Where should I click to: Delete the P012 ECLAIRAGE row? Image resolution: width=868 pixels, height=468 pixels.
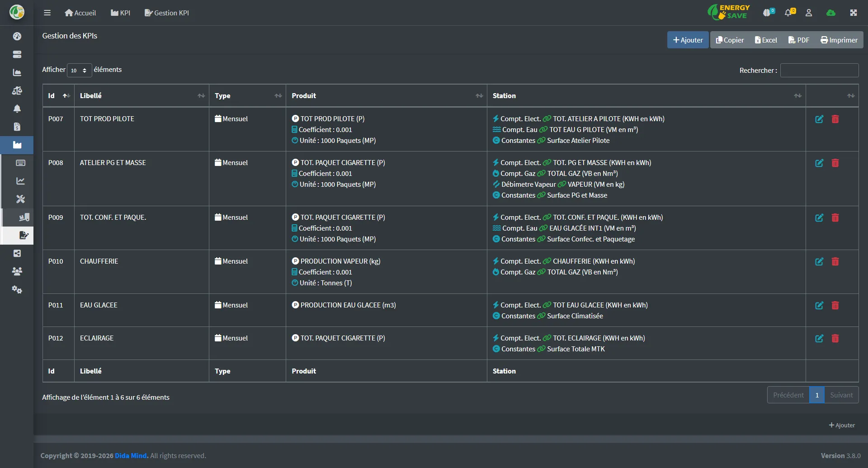(x=835, y=338)
